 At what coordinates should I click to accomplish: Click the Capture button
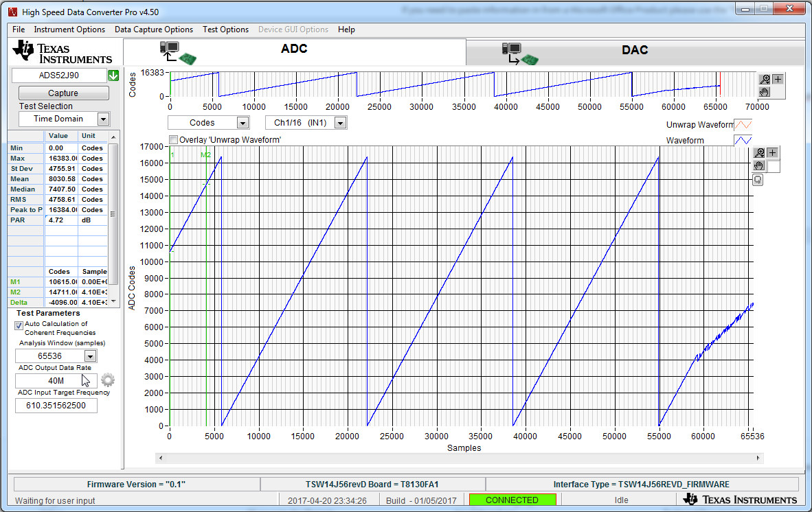[64, 93]
